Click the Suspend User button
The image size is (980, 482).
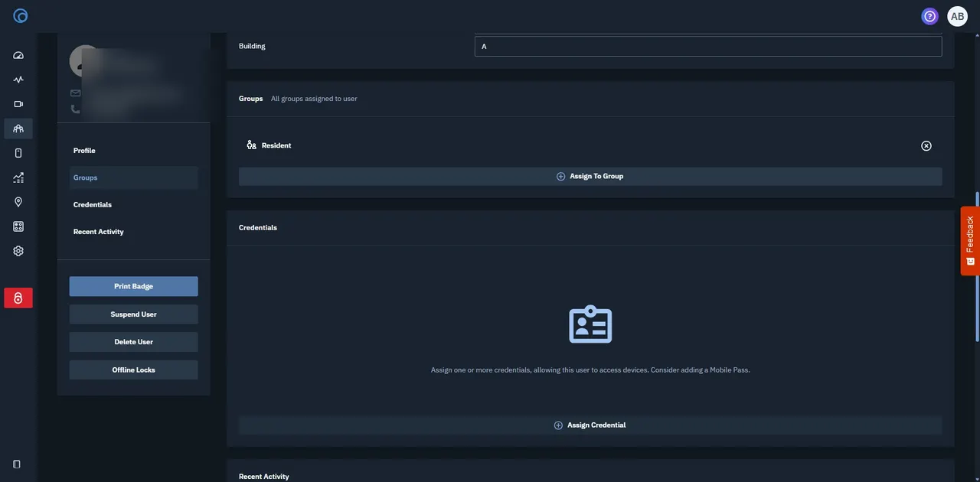[134, 314]
